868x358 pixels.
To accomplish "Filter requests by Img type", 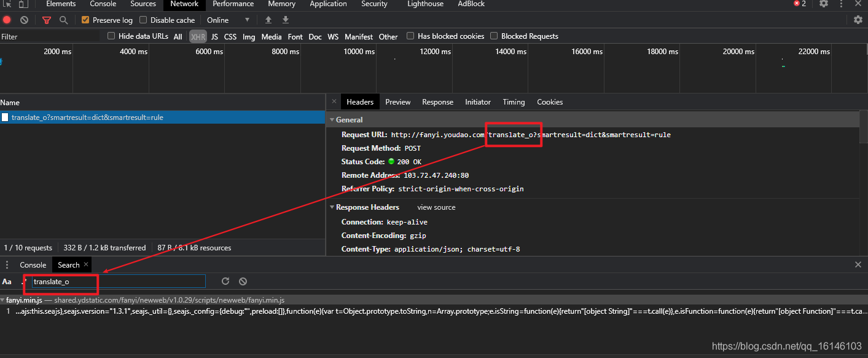I will tap(249, 36).
